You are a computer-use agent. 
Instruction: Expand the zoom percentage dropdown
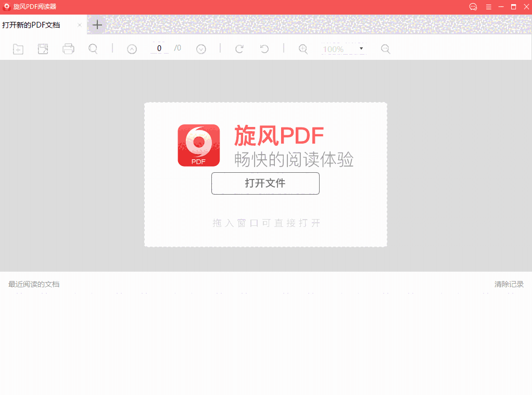361,48
